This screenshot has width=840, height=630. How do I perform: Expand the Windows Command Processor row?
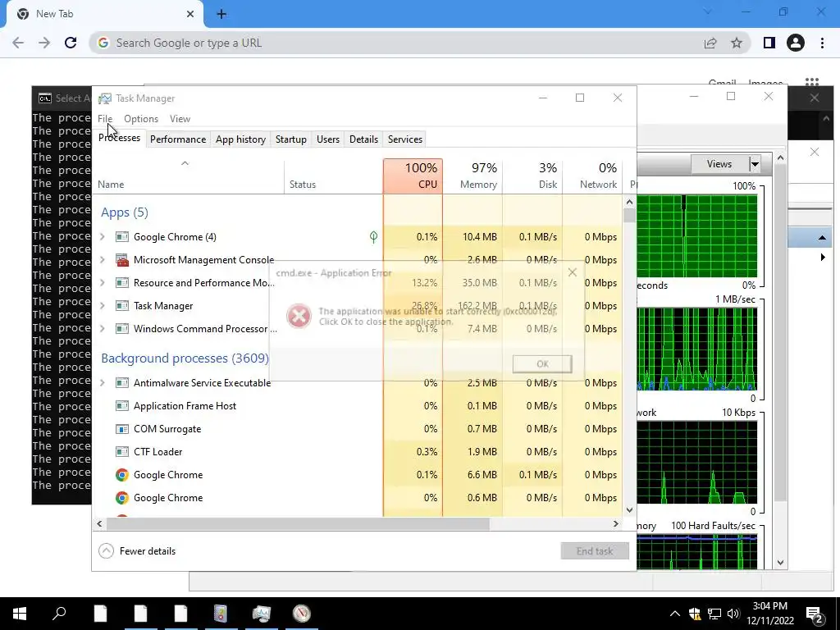click(103, 329)
